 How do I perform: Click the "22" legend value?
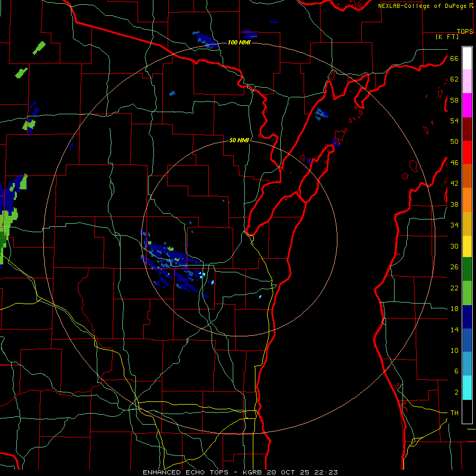coord(454,288)
